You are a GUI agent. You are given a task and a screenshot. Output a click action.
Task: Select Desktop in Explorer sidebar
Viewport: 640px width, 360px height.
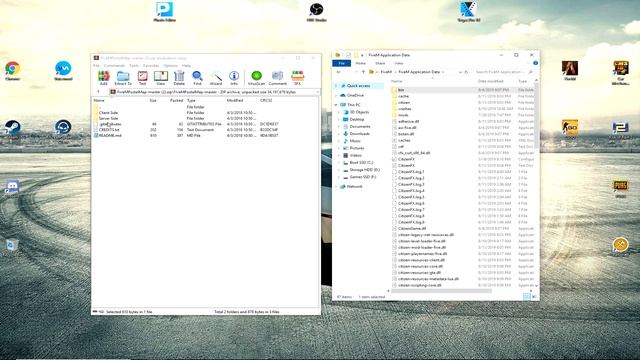(x=357, y=120)
